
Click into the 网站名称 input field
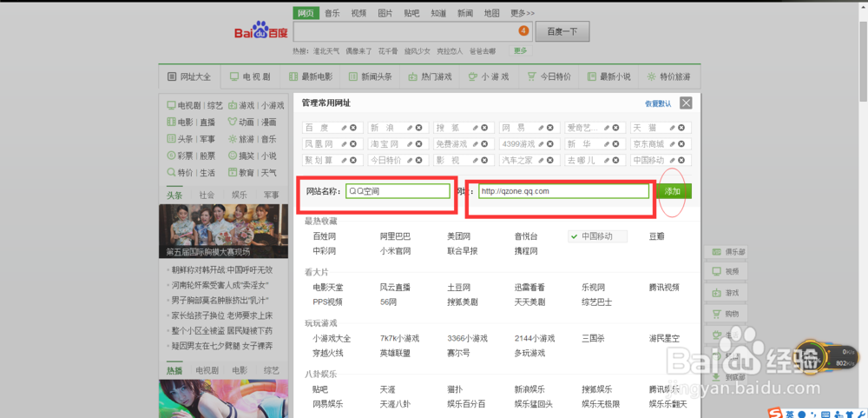click(398, 191)
